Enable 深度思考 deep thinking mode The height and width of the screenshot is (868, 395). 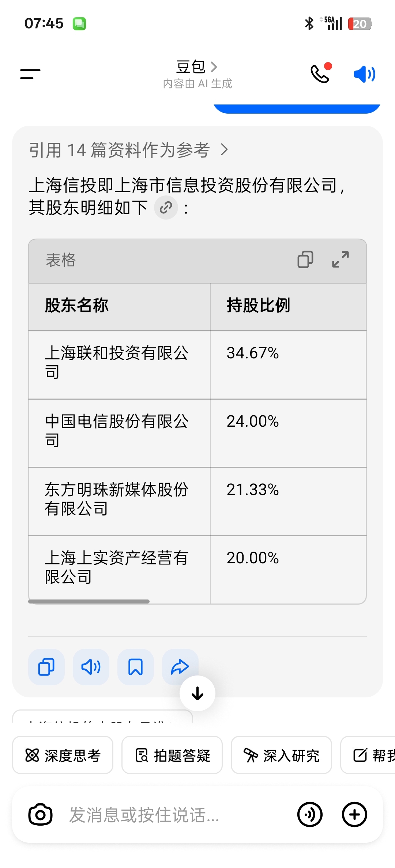coord(63,755)
